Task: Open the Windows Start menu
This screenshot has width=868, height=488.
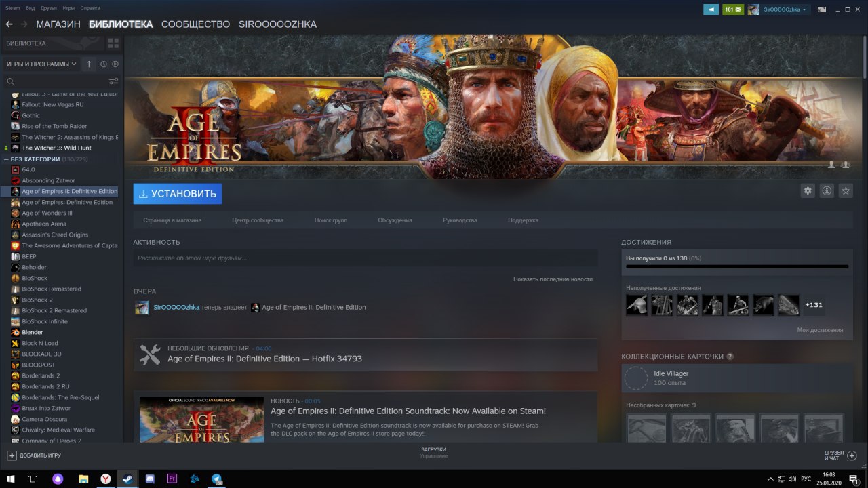Action: [x=10, y=479]
